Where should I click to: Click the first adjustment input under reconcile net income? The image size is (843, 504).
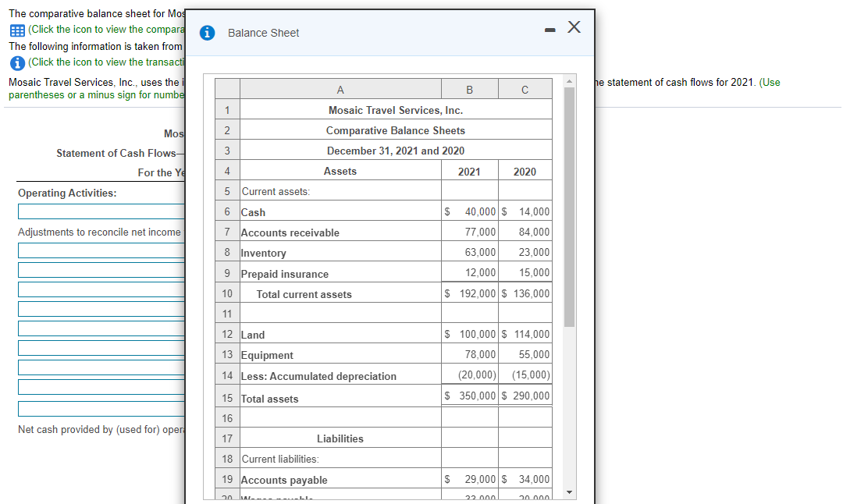[101, 250]
